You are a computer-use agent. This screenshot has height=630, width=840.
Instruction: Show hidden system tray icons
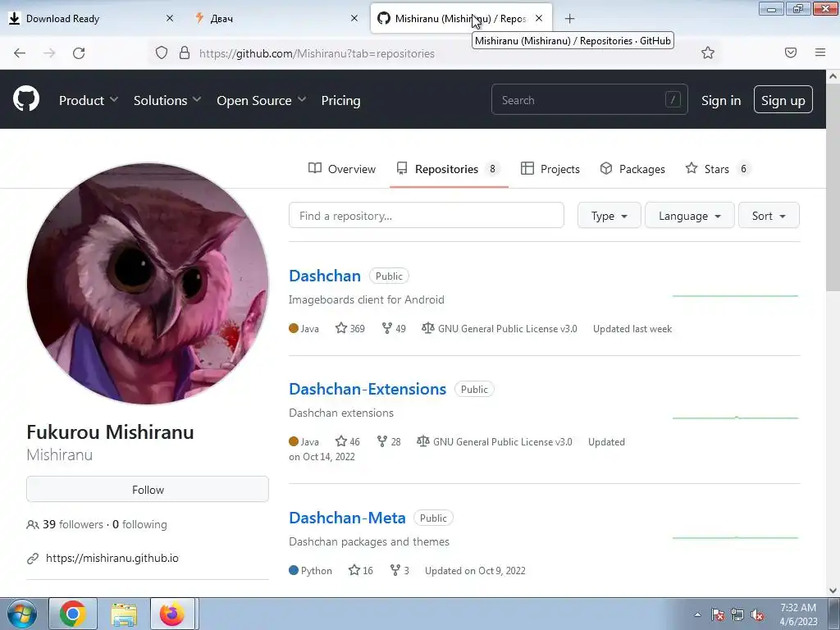pos(697,614)
